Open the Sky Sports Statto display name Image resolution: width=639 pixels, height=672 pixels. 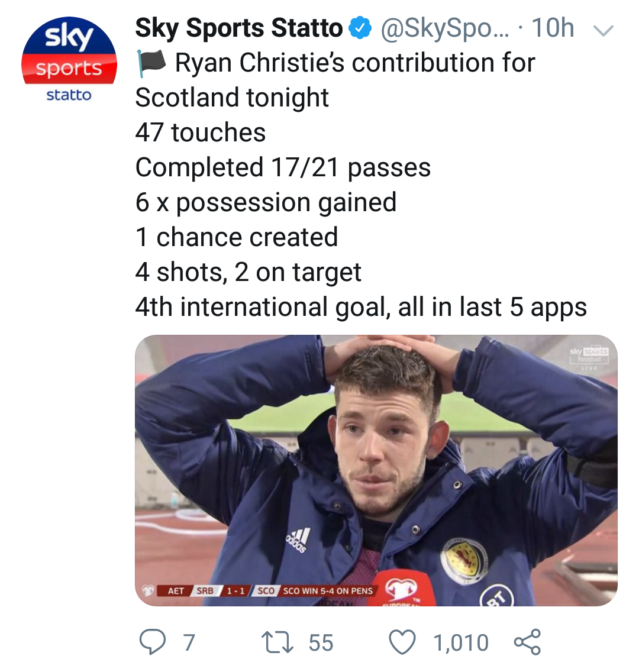point(238,28)
